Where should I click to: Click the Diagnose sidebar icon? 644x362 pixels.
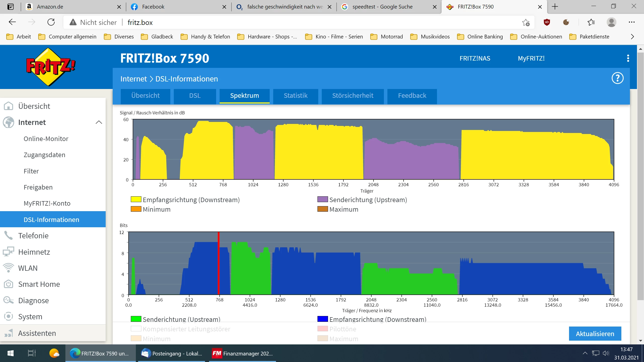pyautogui.click(x=9, y=300)
